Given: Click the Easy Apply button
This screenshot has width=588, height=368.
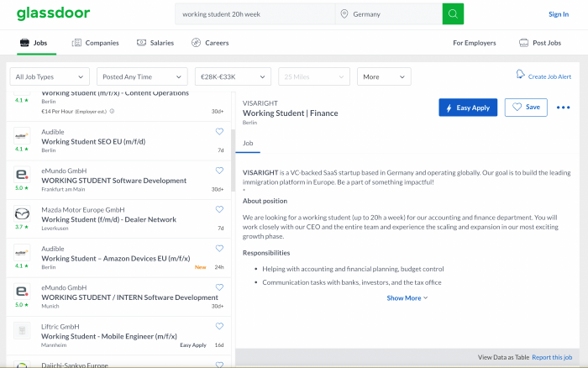Looking at the screenshot, I should tap(468, 108).
